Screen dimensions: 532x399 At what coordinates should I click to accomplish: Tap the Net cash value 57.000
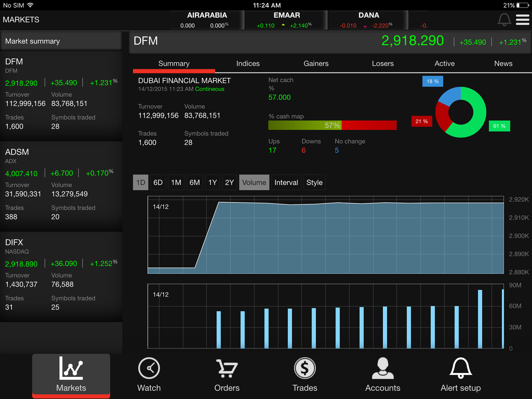pos(279,97)
